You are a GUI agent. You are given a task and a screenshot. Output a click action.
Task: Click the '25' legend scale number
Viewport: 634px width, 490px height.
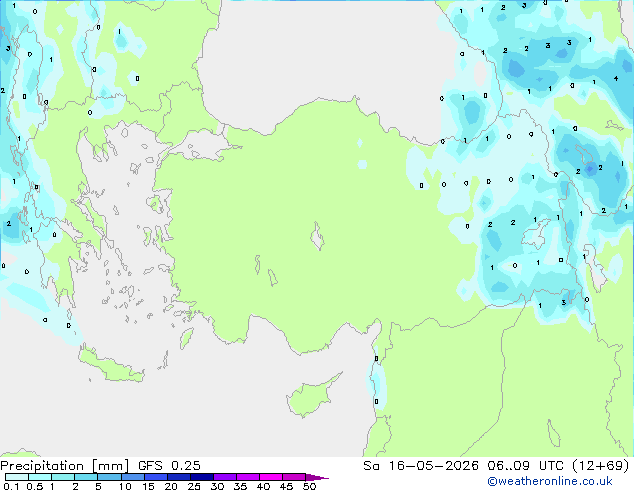tap(194, 486)
